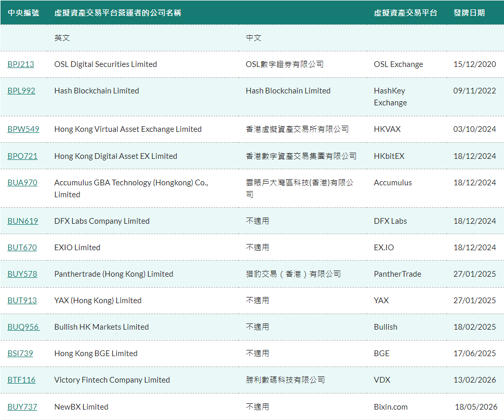
Task: Click the EX.IO platform cell
Action: coord(384,248)
